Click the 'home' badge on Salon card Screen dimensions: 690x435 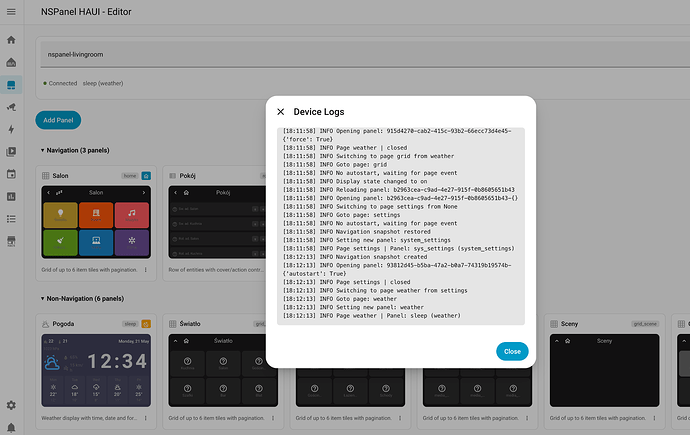coord(130,176)
